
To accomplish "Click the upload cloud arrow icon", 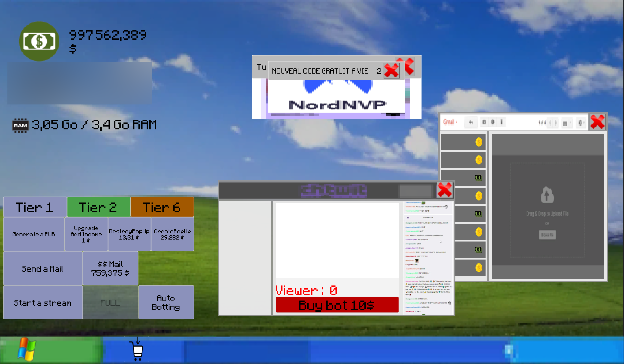I will coord(547,195).
